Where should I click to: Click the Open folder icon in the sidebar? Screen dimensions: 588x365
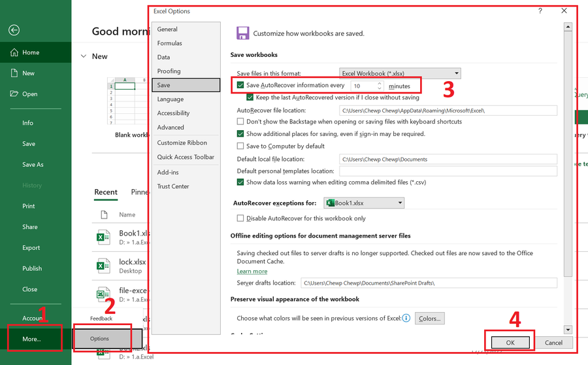pos(14,94)
